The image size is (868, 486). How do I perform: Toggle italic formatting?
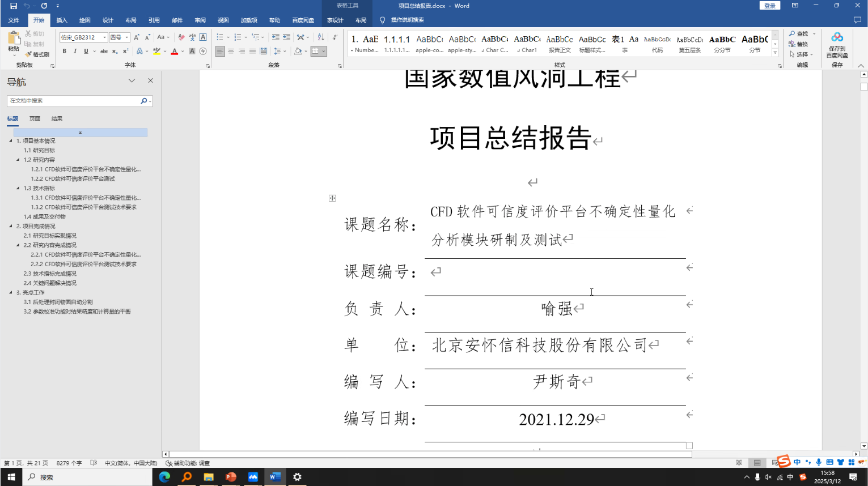pos(75,51)
